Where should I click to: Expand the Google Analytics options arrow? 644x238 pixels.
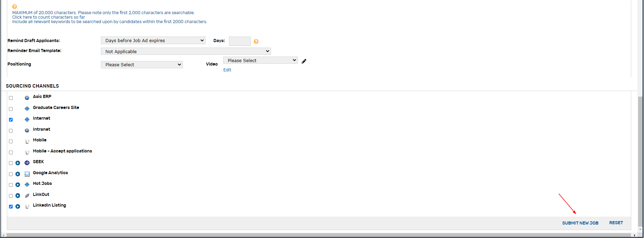click(x=18, y=174)
